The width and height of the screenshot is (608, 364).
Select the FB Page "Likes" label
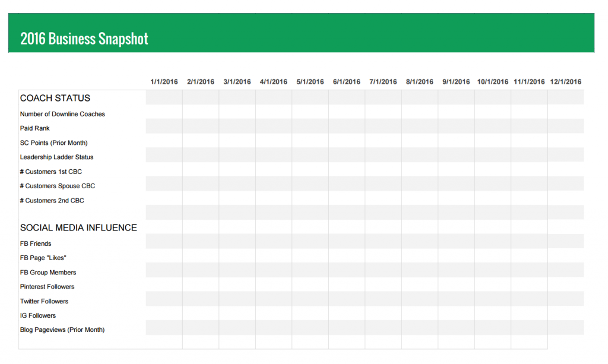(x=43, y=258)
